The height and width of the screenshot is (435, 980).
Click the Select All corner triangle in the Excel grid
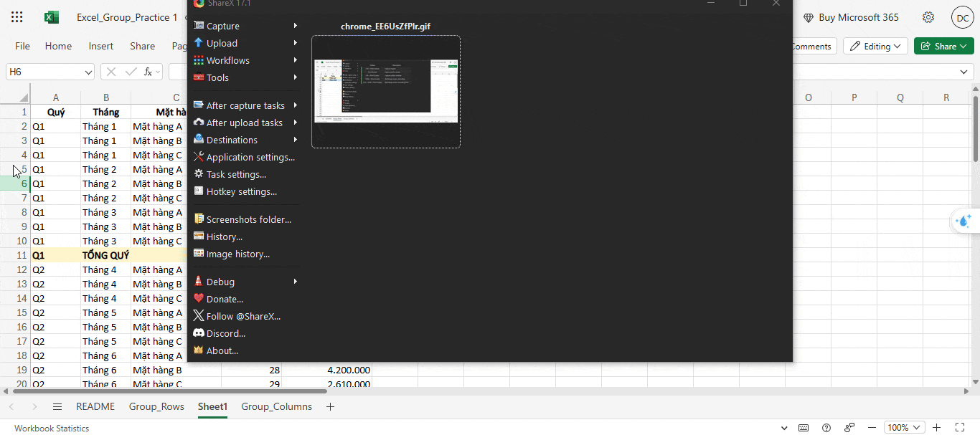point(24,97)
